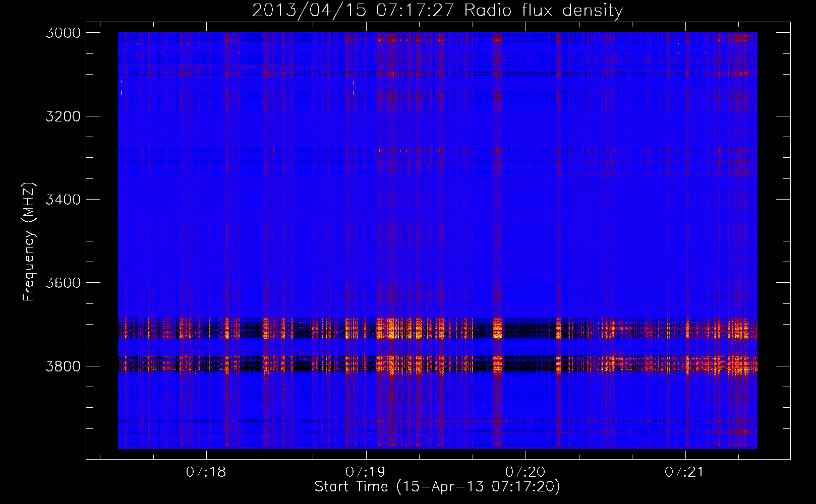Click the 'Frequency (MHZ)' axis title
Viewport: 816px width, 504px height.
[29, 242]
